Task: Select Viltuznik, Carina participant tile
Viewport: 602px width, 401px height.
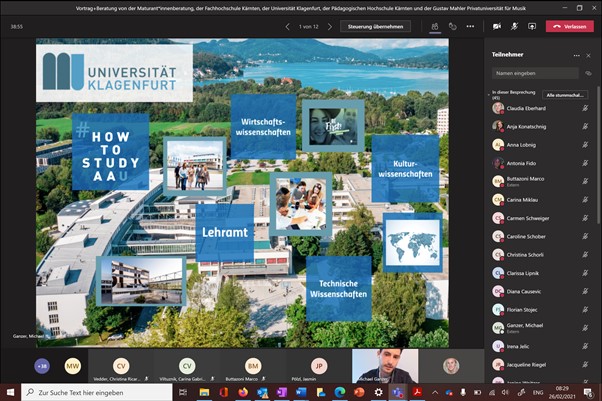Action: point(187,366)
